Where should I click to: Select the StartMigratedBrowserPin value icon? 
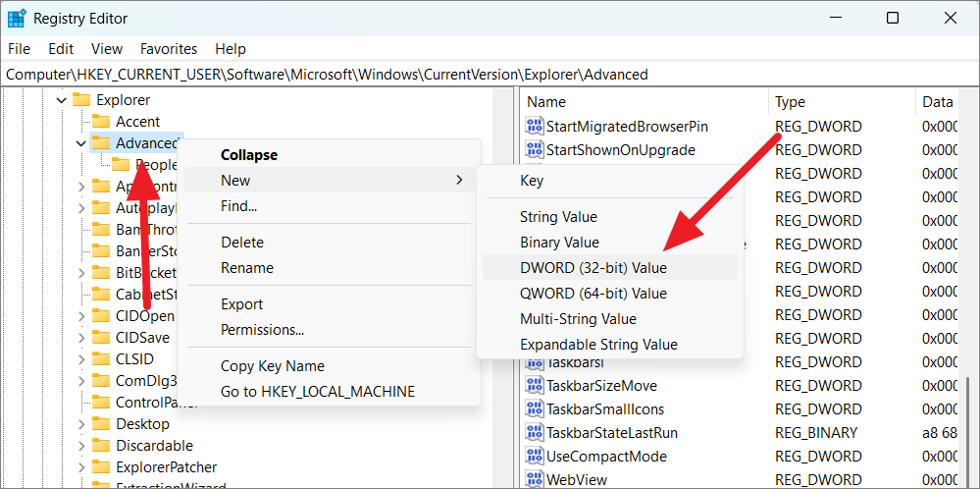tap(535, 127)
